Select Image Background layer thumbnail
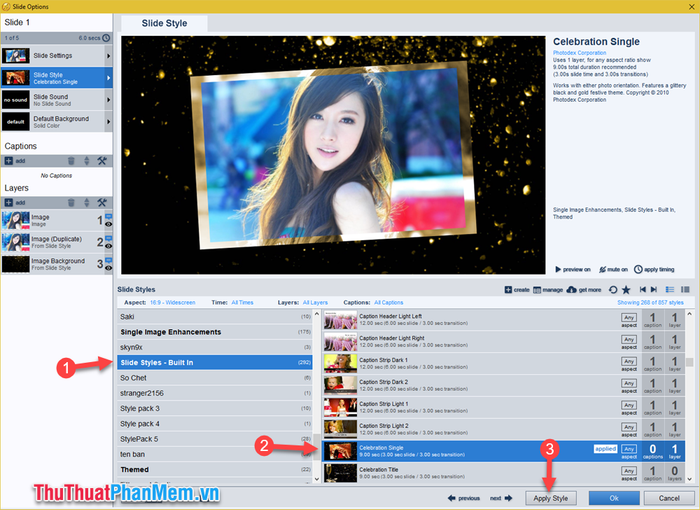 pos(16,264)
